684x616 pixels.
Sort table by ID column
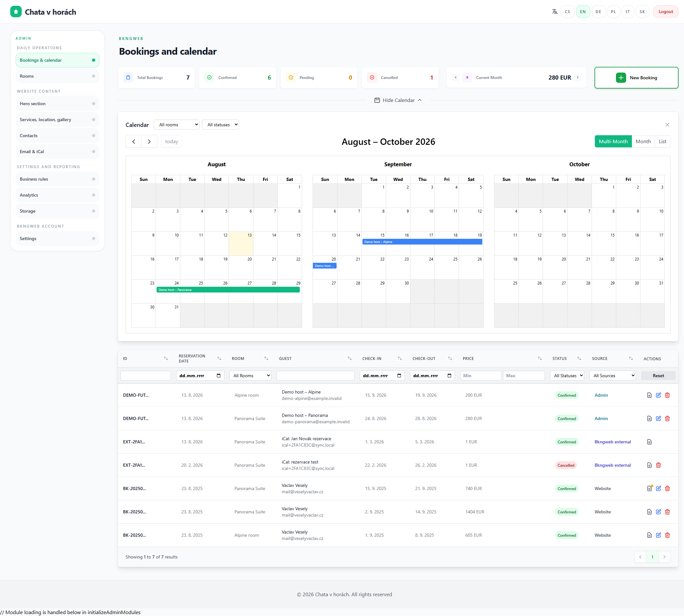[166, 358]
